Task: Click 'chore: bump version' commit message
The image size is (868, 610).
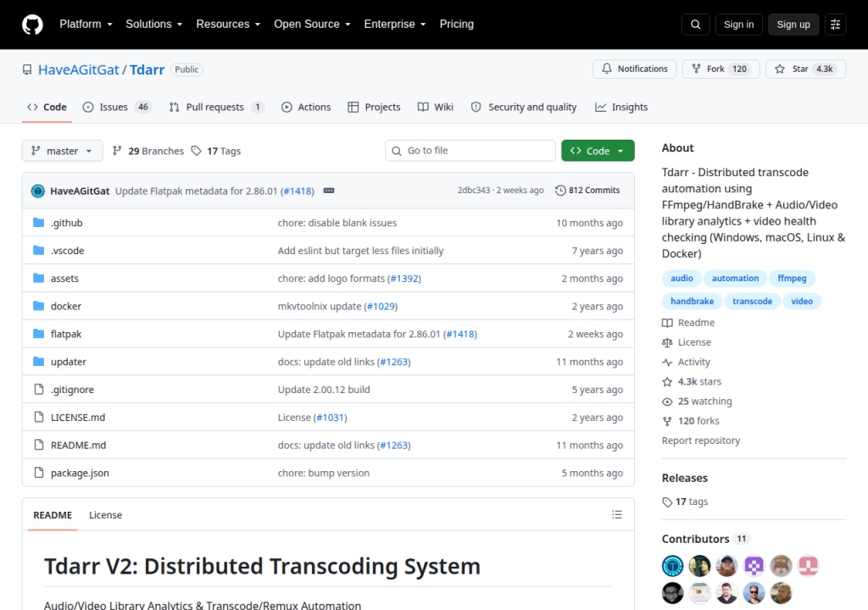Action: (323, 474)
